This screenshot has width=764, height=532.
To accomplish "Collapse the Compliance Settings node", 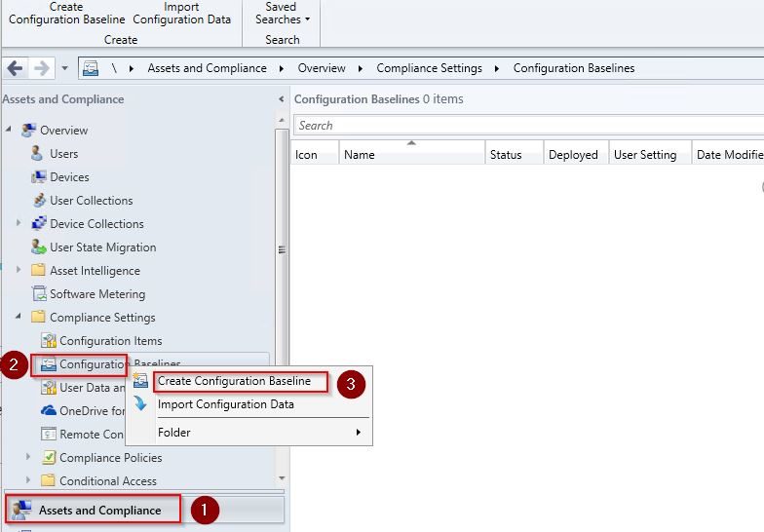I will [x=18, y=316].
